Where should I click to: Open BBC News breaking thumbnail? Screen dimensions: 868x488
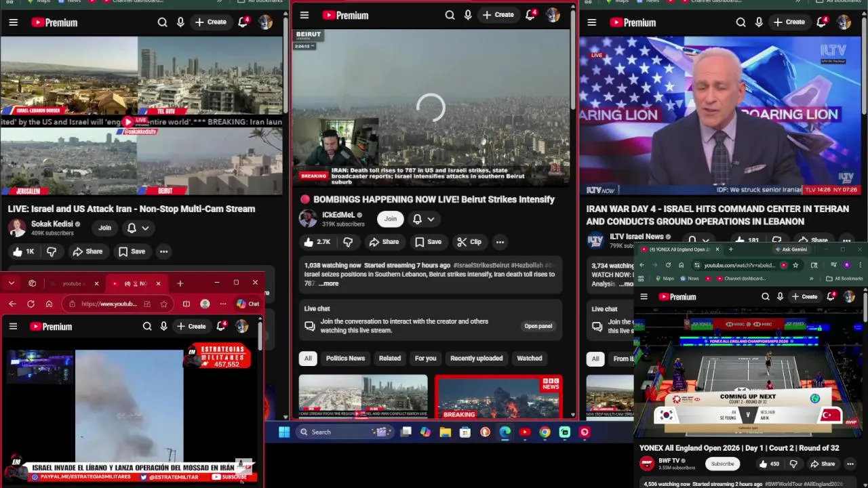[x=498, y=396]
